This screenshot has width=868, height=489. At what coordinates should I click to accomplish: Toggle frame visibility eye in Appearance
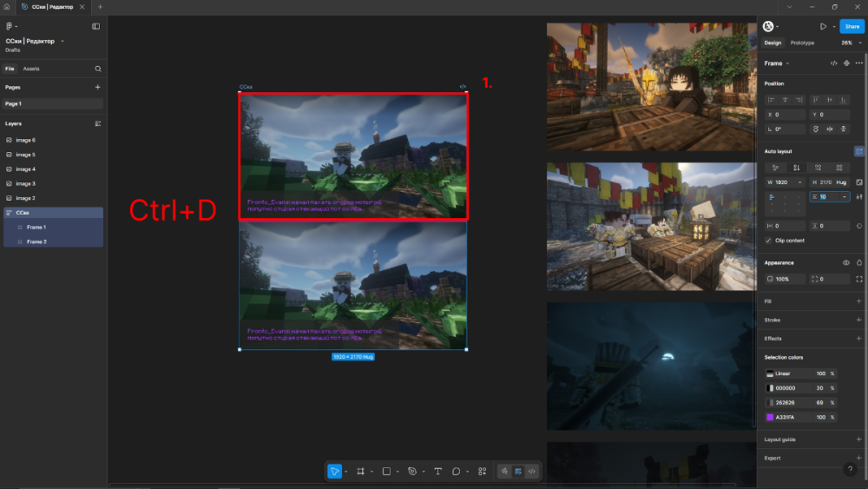845,262
